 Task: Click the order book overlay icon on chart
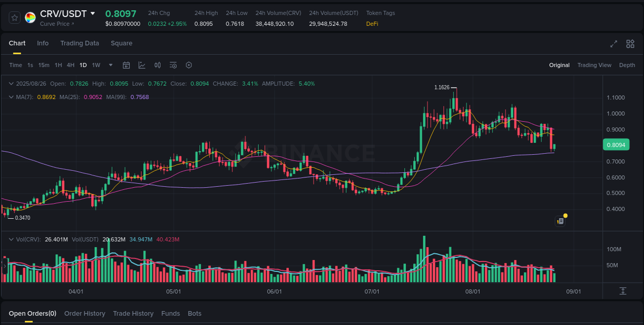point(560,220)
